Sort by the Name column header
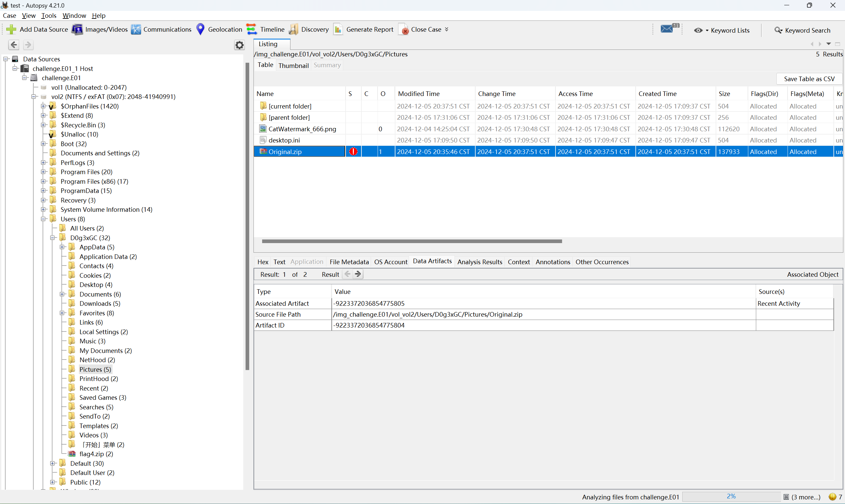The width and height of the screenshot is (845, 504). (299, 94)
